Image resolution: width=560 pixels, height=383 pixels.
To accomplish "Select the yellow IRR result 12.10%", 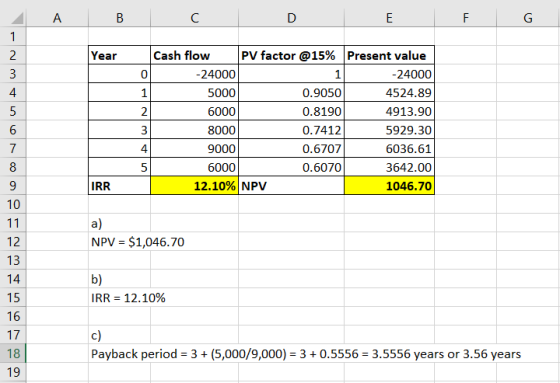I will 195,186.
